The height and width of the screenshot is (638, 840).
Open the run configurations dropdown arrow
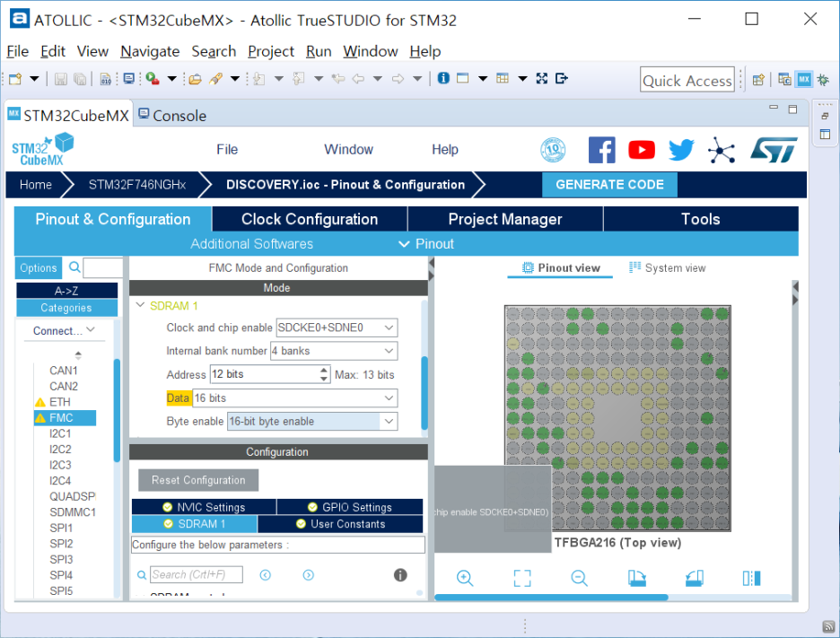click(x=172, y=79)
